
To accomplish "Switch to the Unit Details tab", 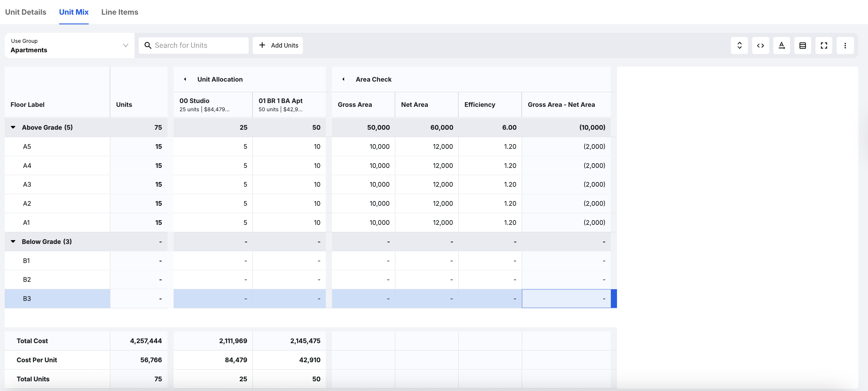I will (26, 12).
